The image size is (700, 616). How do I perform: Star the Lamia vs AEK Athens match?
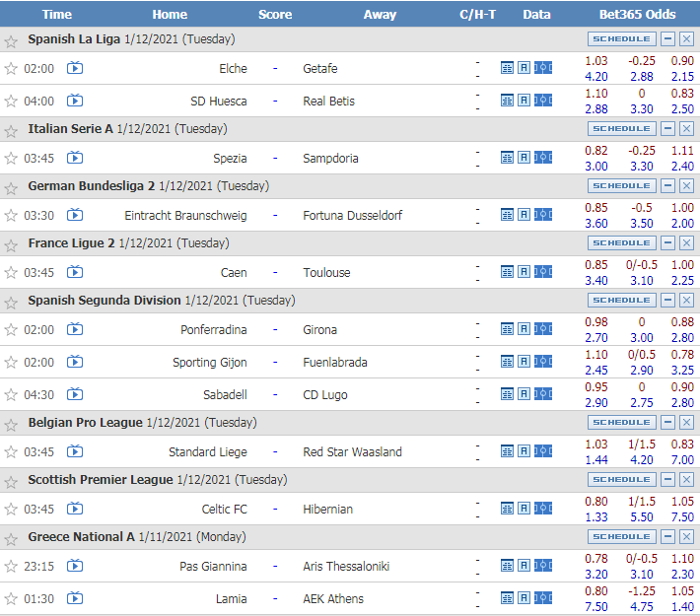(11, 598)
